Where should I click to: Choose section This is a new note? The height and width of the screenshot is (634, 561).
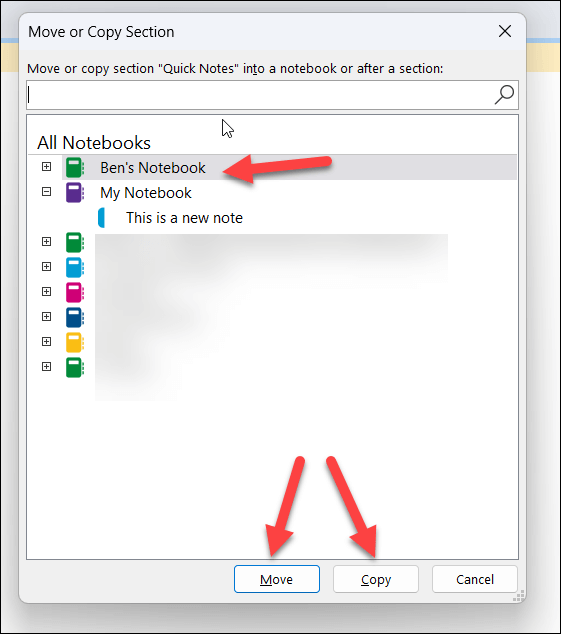pyautogui.click(x=184, y=218)
